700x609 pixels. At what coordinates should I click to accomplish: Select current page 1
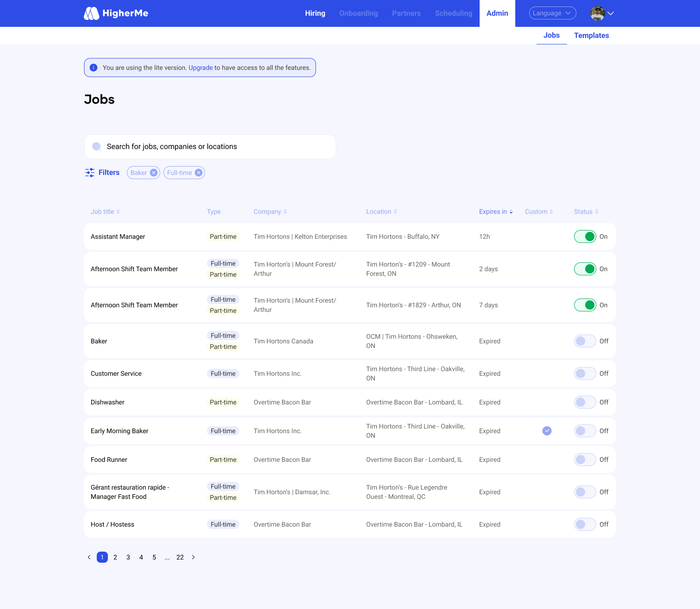pyautogui.click(x=102, y=557)
